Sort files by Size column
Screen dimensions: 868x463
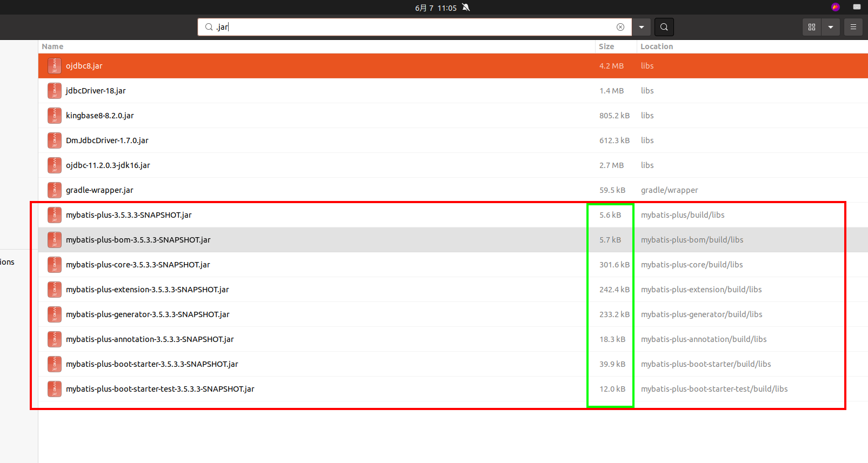tap(606, 46)
